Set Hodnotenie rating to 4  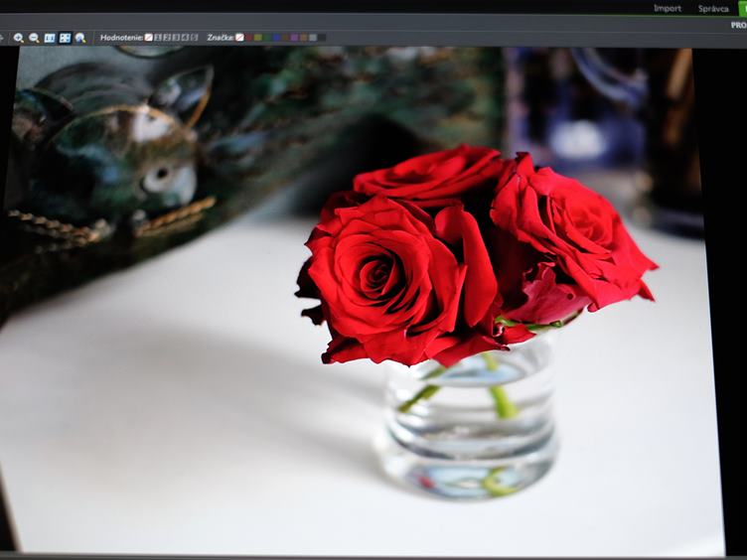[186, 37]
